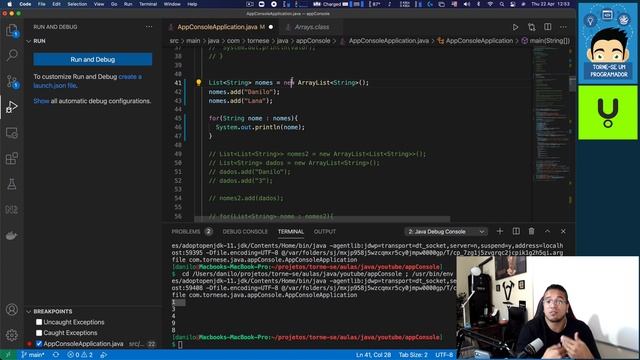
Task: Open the main(String[]) method breadcrumb
Action: (549, 41)
